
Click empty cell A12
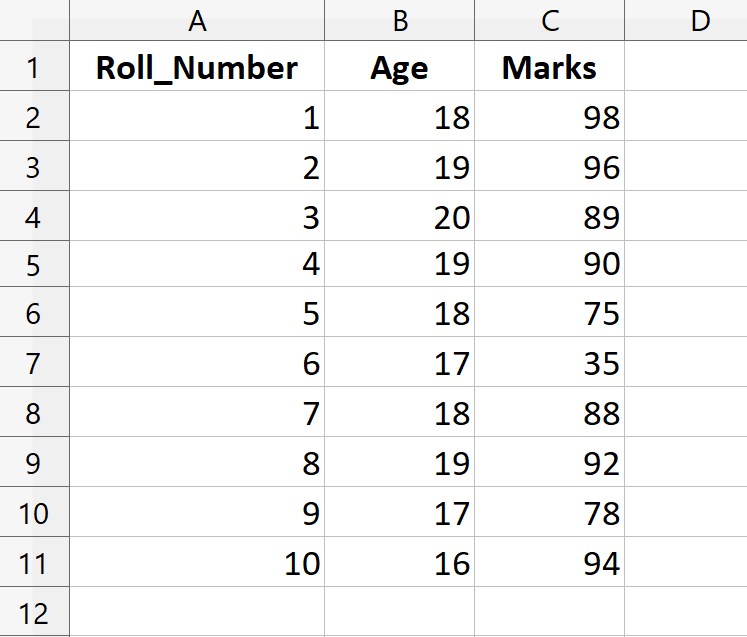(197, 612)
